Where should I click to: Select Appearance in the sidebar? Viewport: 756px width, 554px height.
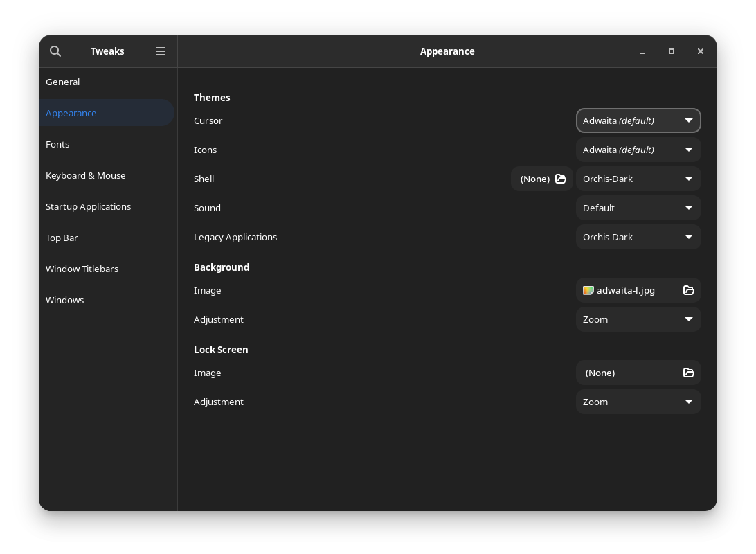coord(107,113)
